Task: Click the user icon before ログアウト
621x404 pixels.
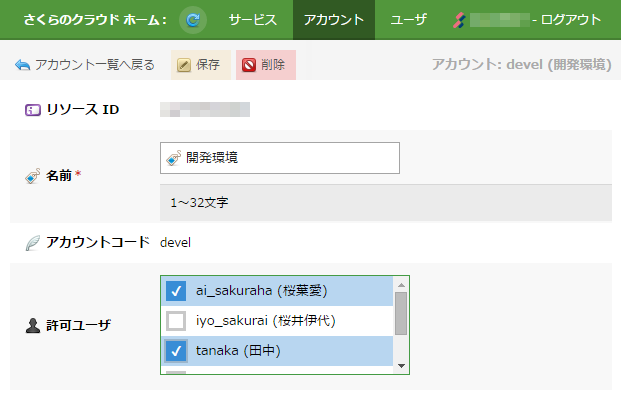Action: click(459, 20)
